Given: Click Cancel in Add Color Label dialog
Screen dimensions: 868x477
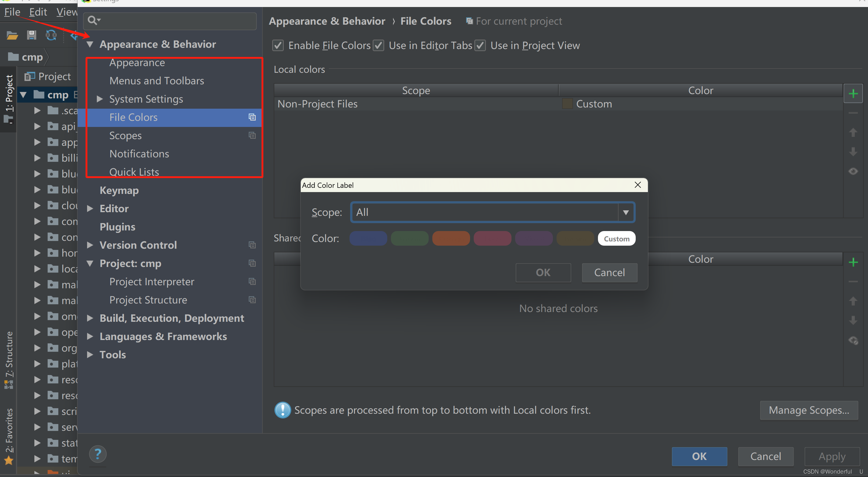Looking at the screenshot, I should pyautogui.click(x=609, y=272).
